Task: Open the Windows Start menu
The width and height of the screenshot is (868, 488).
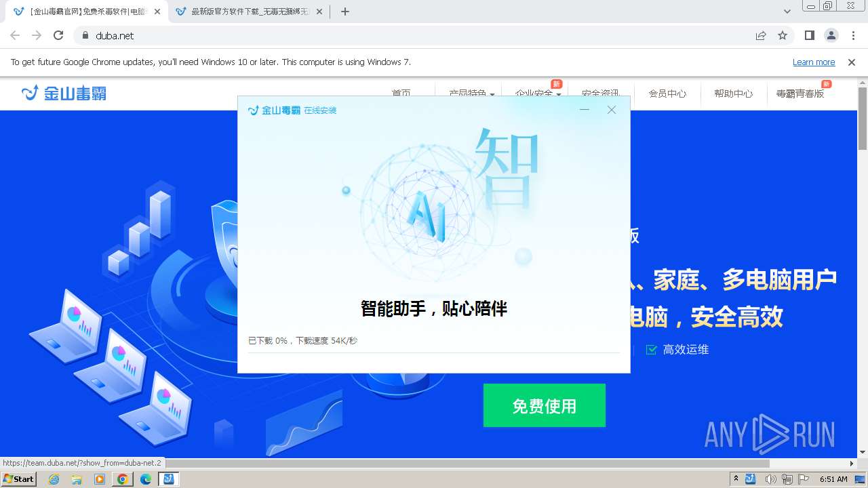Action: point(18,479)
